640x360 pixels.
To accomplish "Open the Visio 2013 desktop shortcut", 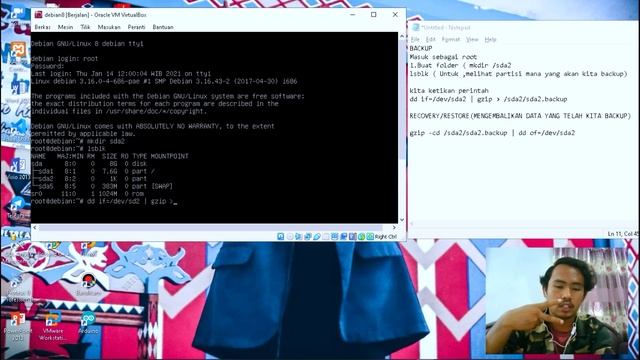I will [18, 169].
